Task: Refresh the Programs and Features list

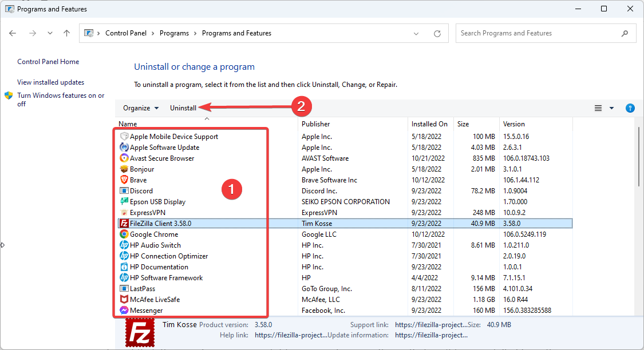Action: [437, 34]
